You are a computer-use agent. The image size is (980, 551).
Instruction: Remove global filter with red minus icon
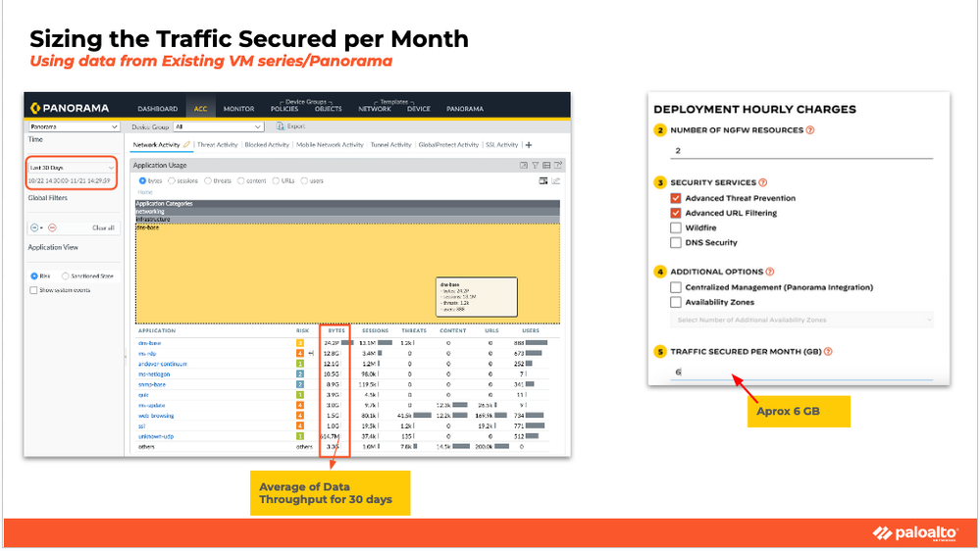[x=53, y=228]
